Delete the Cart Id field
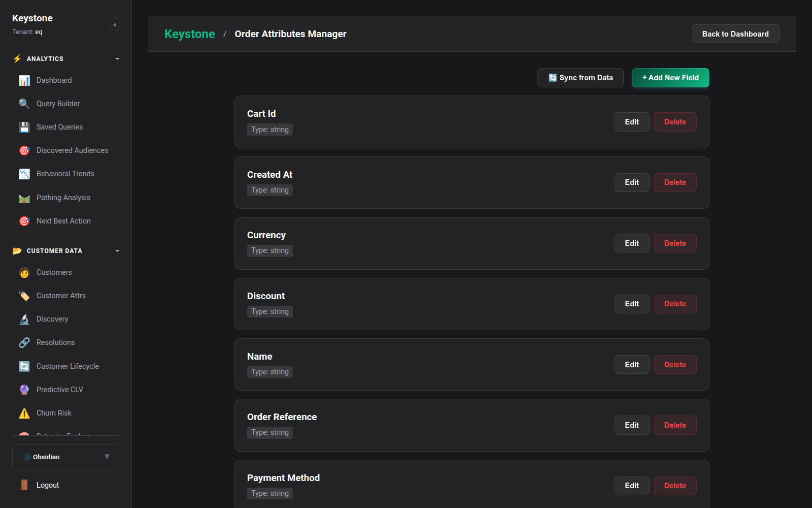 pyautogui.click(x=675, y=122)
